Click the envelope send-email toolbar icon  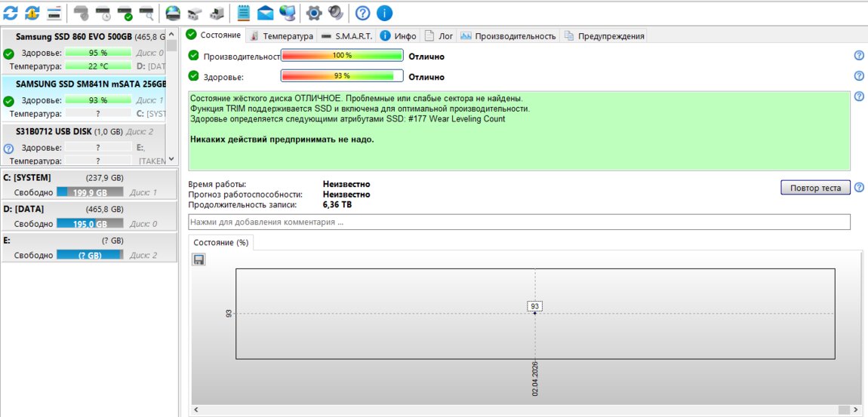pos(266,12)
